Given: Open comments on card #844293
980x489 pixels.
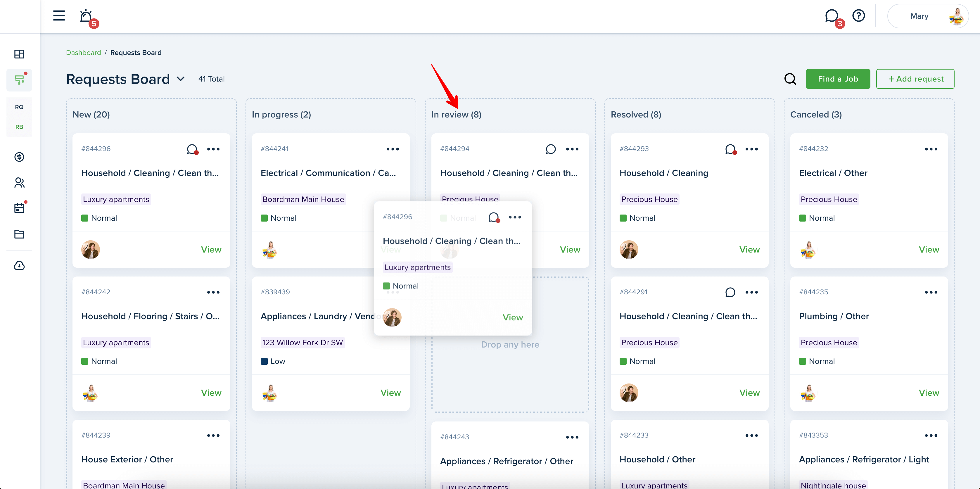Looking at the screenshot, I should pyautogui.click(x=731, y=149).
